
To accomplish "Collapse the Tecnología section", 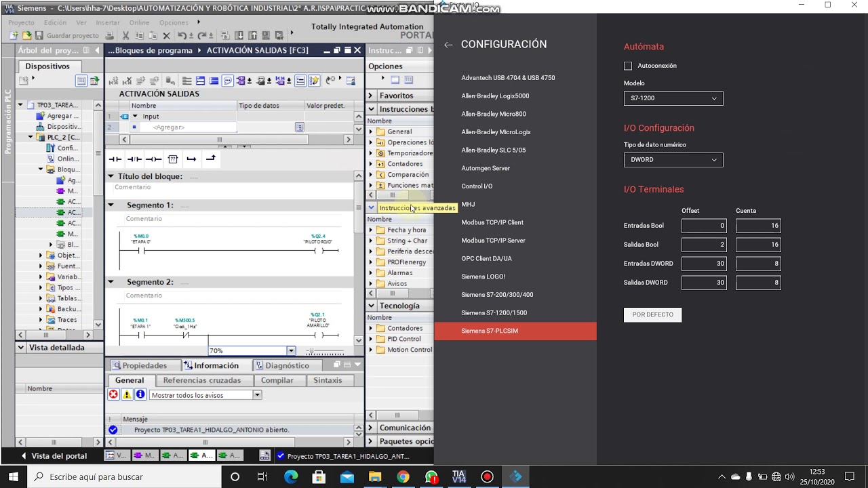I will coord(371,306).
